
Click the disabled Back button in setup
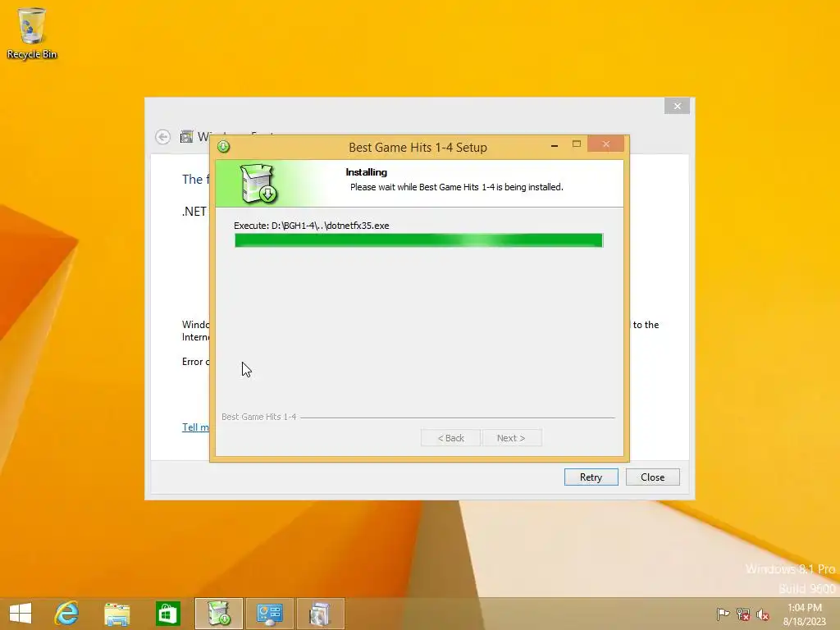(x=450, y=438)
